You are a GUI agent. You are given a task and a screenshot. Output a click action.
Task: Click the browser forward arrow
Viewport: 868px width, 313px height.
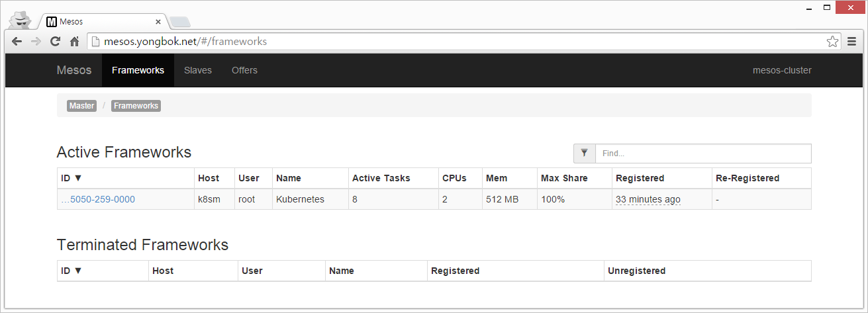(x=36, y=41)
